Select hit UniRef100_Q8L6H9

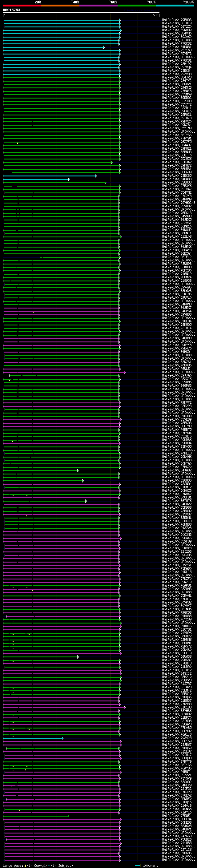tap(177, 172)
